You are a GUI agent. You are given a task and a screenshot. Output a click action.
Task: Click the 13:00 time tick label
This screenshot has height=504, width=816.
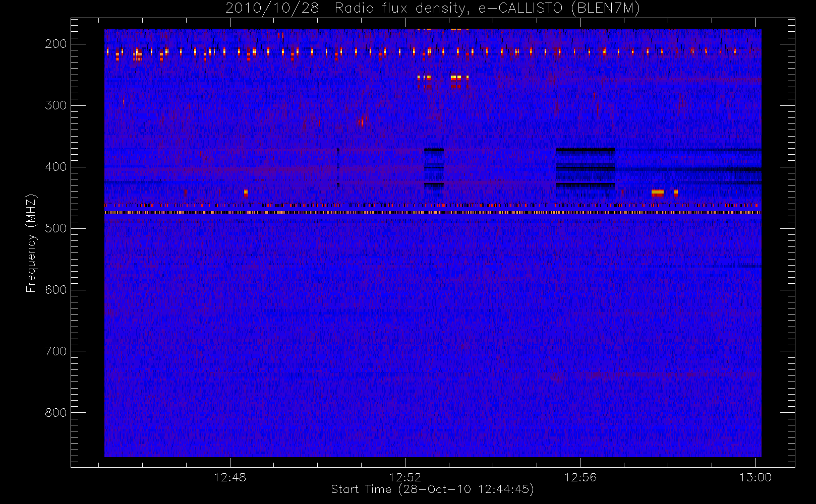tap(755, 477)
